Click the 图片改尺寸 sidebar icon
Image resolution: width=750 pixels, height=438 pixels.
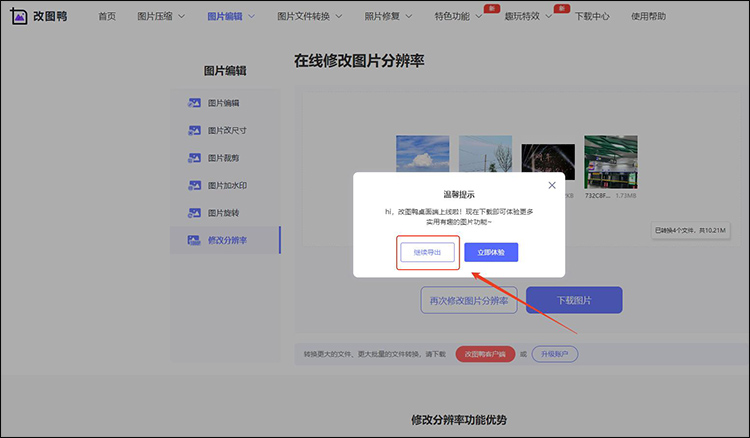click(x=194, y=130)
